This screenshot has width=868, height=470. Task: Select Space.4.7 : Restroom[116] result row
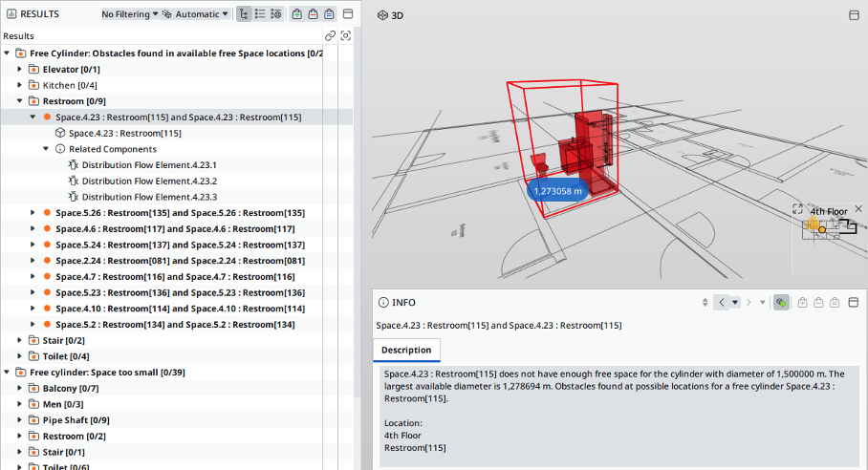point(175,277)
